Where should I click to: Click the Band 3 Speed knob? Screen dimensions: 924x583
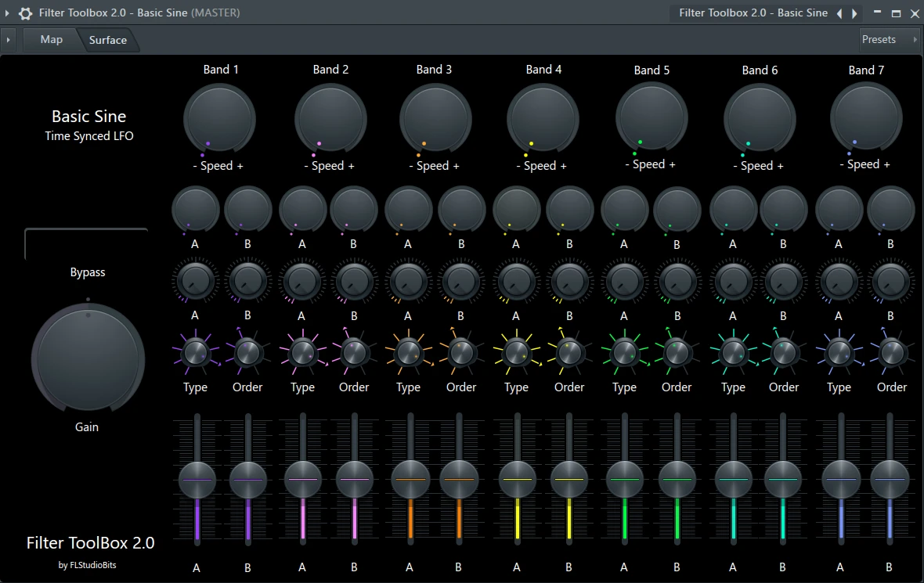pos(435,119)
